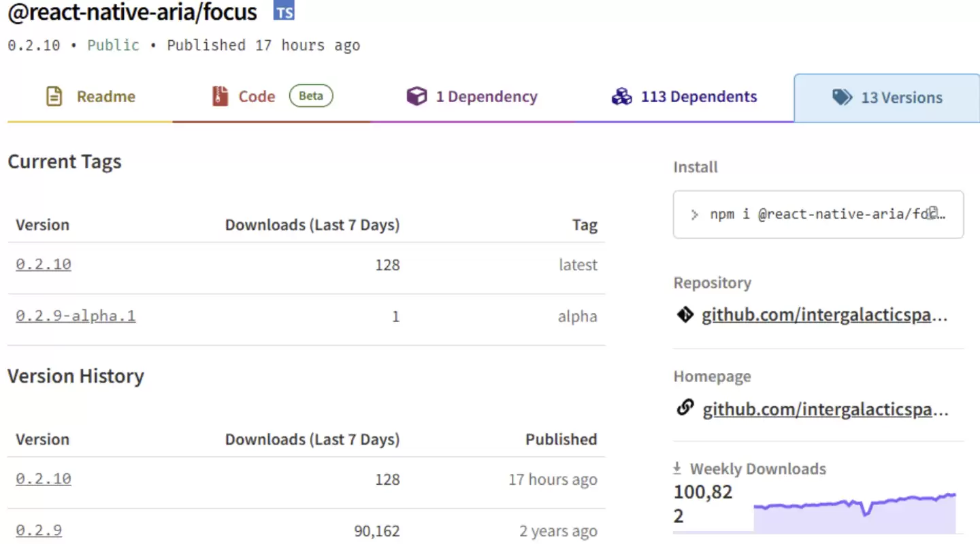Click the GitHub repository icon
980x544 pixels.
click(x=685, y=314)
